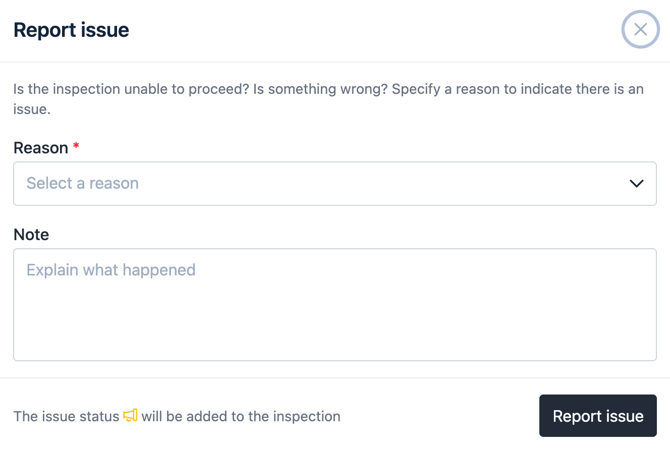Click the "Explain what happened" placeholder text
Image resolution: width=670 pixels, height=450 pixels.
click(x=111, y=270)
